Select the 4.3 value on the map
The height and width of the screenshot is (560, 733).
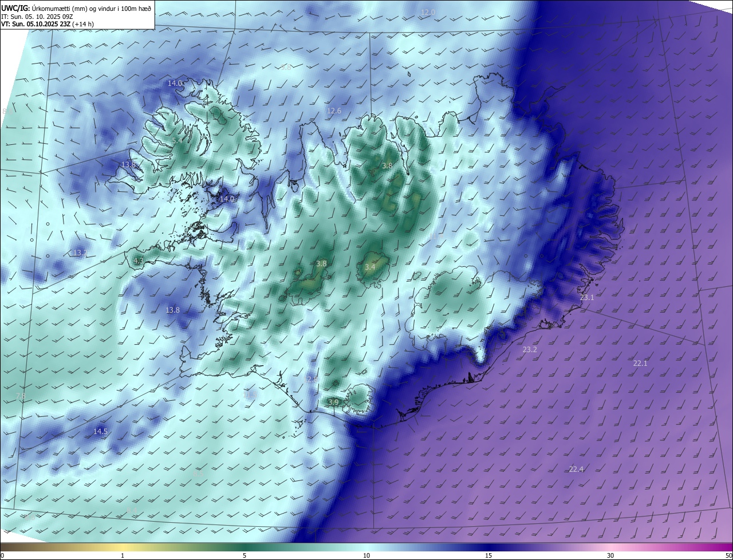tap(138, 261)
